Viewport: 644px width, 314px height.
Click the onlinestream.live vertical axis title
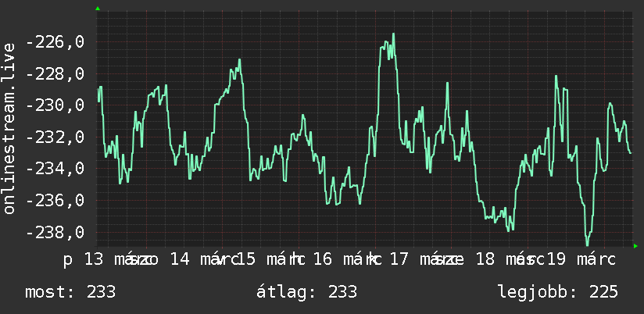[9, 128]
